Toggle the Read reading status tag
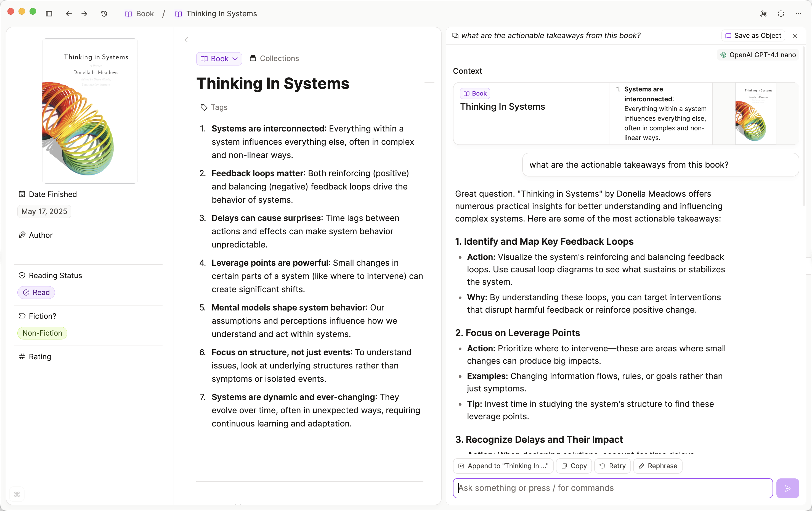The width and height of the screenshot is (812, 511). click(36, 292)
